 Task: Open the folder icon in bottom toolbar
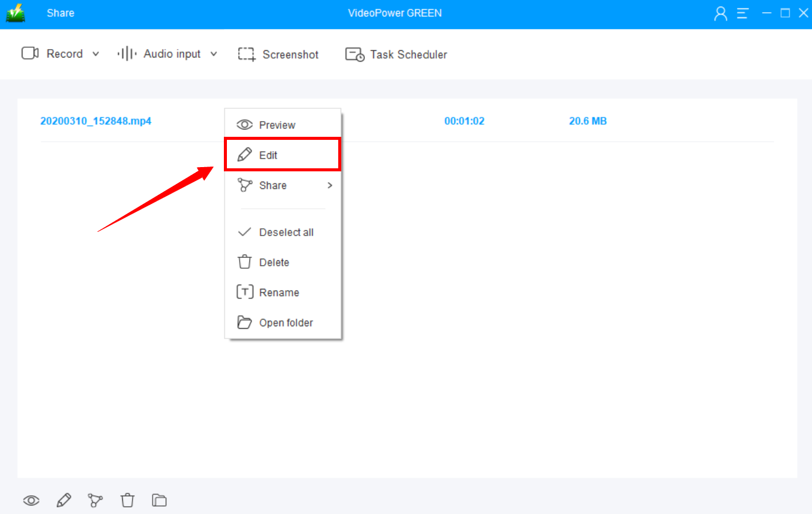159,500
